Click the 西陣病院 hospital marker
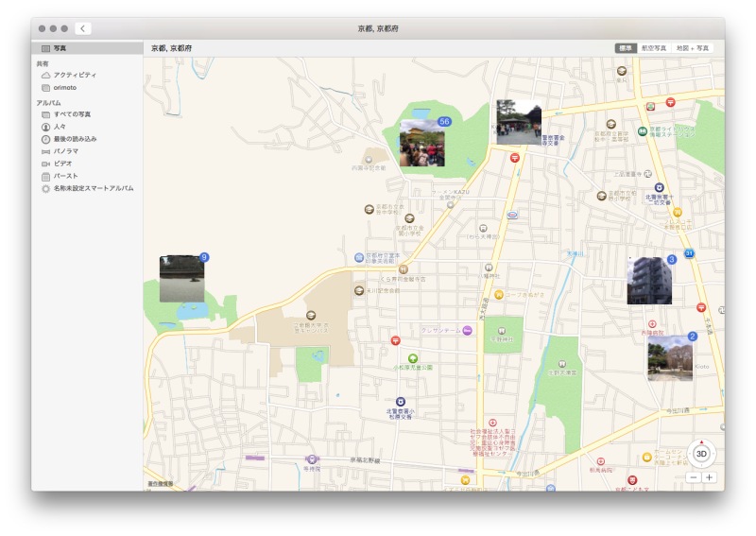Screen dimensions: 756x536 point(652,324)
